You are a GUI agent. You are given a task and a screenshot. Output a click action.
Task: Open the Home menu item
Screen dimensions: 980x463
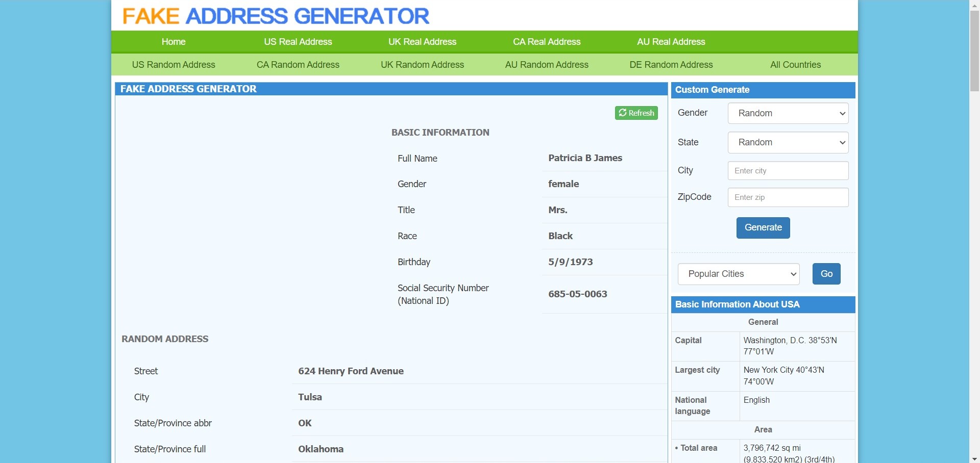point(174,42)
